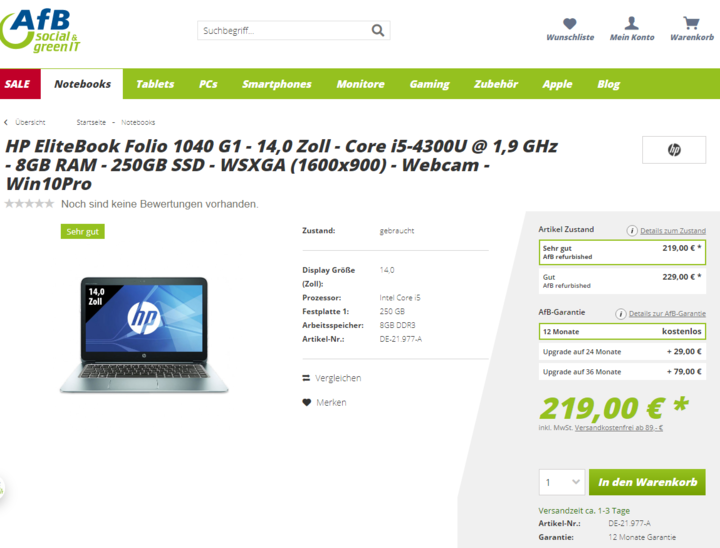The image size is (720, 548).
Task: Open the SALE menu
Action: [20, 84]
